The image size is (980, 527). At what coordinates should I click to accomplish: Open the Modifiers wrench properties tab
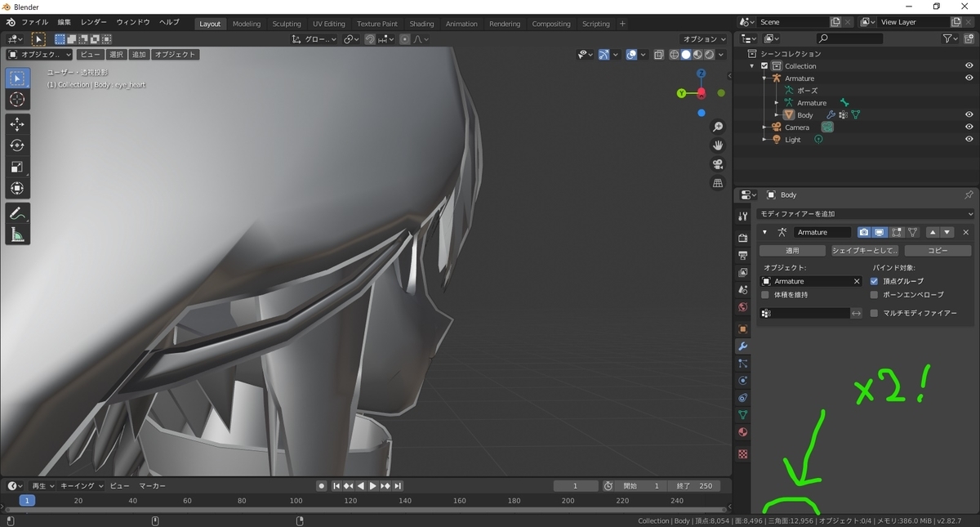[x=742, y=346]
